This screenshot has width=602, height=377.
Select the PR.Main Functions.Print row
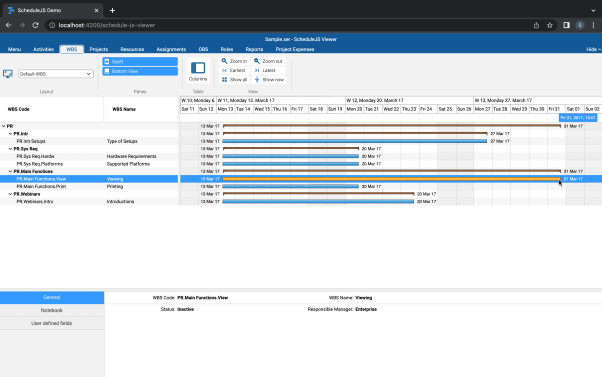(x=89, y=187)
